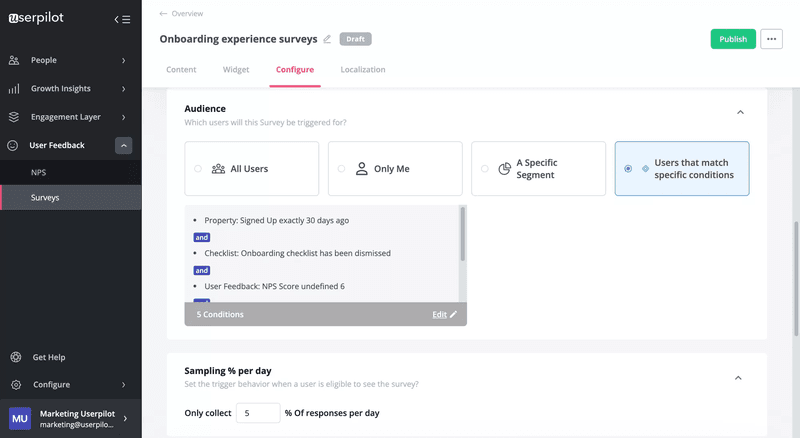
Task: Go back to Overview
Action: click(187, 14)
